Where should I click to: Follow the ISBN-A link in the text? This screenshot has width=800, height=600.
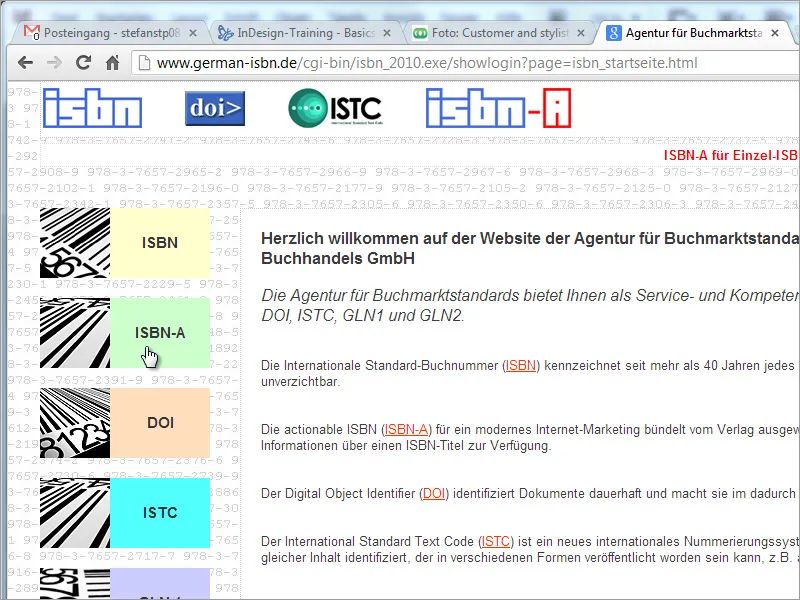click(406, 429)
